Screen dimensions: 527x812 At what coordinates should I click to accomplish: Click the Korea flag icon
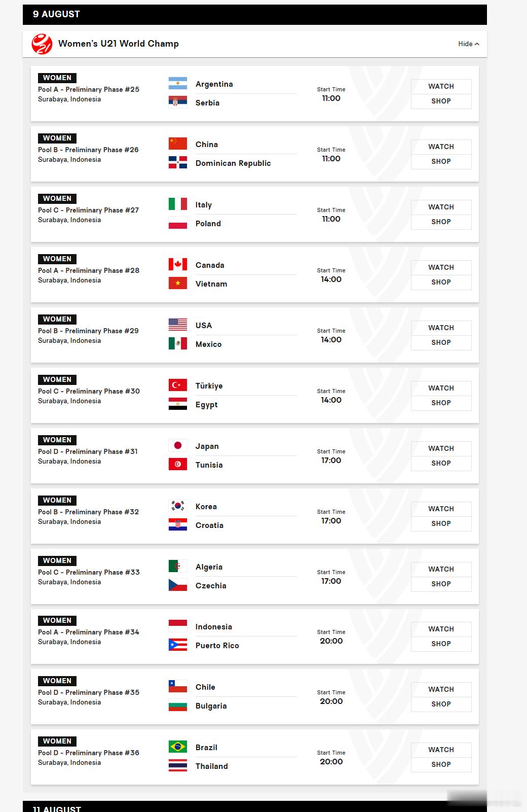tap(178, 506)
